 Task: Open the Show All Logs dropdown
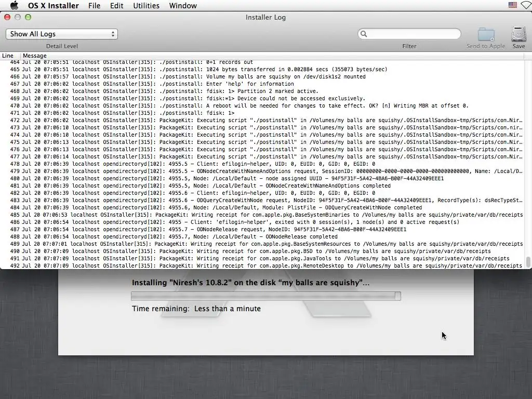pos(62,34)
